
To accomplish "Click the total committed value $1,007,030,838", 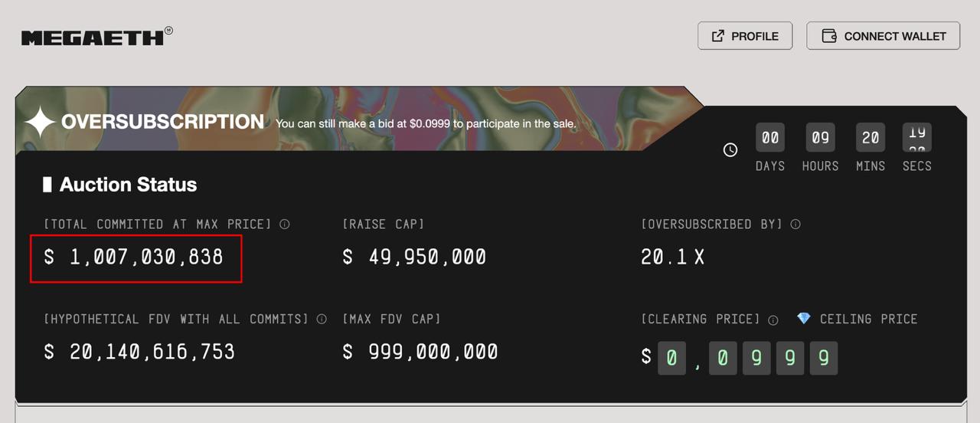I will click(136, 257).
